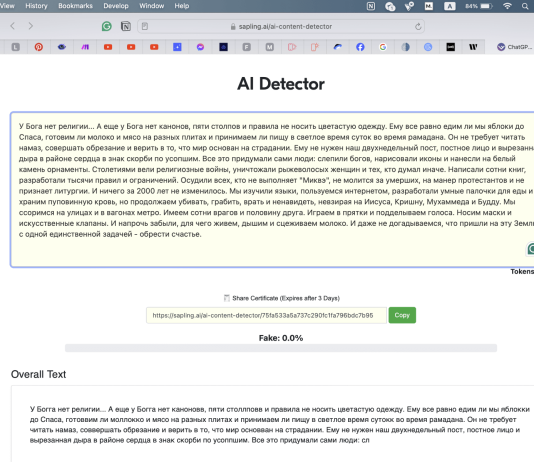Open the Notion web clipper extension
This screenshot has height=462, width=534.
(126, 26)
